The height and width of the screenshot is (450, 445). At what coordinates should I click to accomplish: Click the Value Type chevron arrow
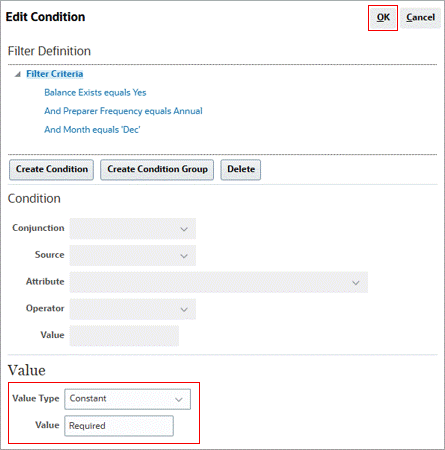pyautogui.click(x=179, y=400)
